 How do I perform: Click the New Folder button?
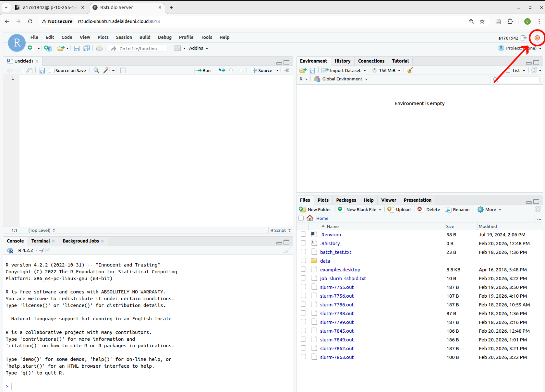tap(315, 209)
